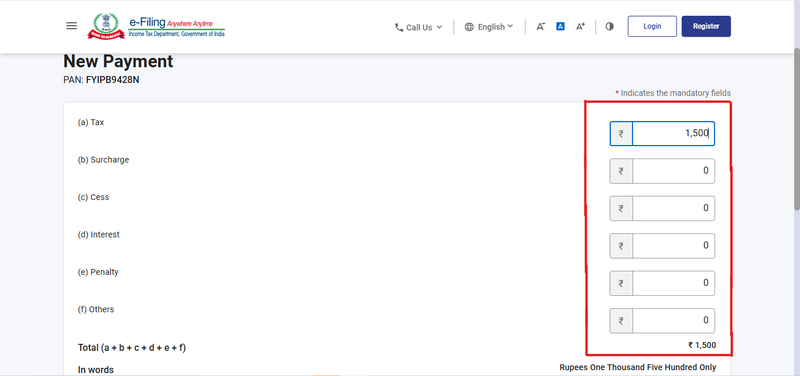Click the total amount ₹ 1,500
This screenshot has height=376, width=800.
click(702, 345)
